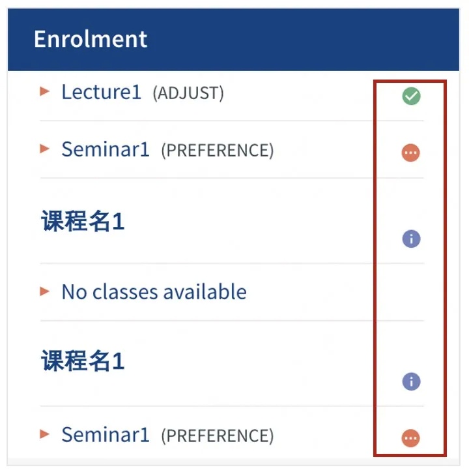Click the blank blue header area beside Enrolment

click(x=303, y=40)
